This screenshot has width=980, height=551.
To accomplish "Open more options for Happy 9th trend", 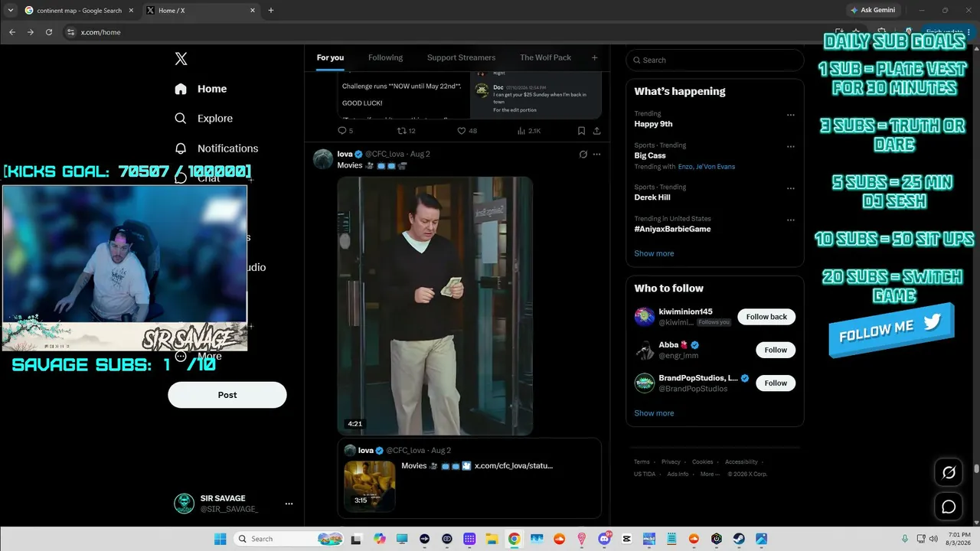I will tap(791, 115).
